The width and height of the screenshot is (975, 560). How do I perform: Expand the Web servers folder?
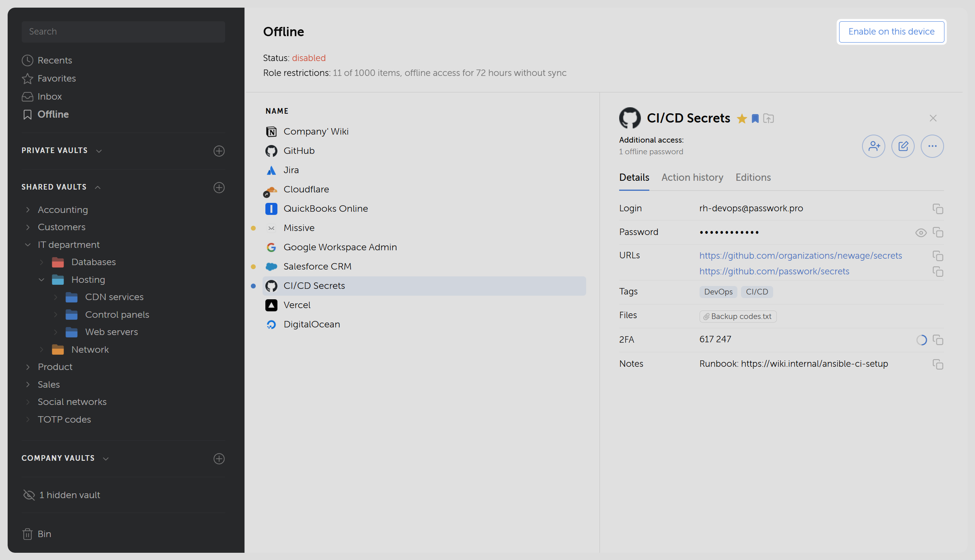coord(55,332)
